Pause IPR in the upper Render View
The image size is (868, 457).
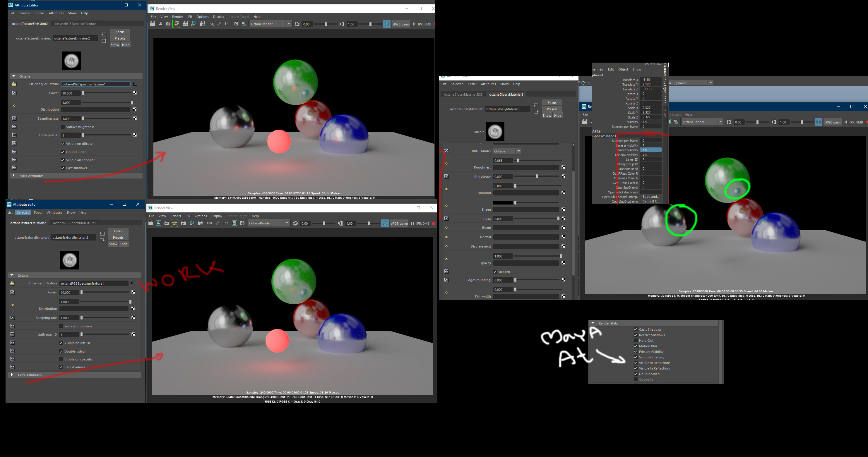[414, 24]
